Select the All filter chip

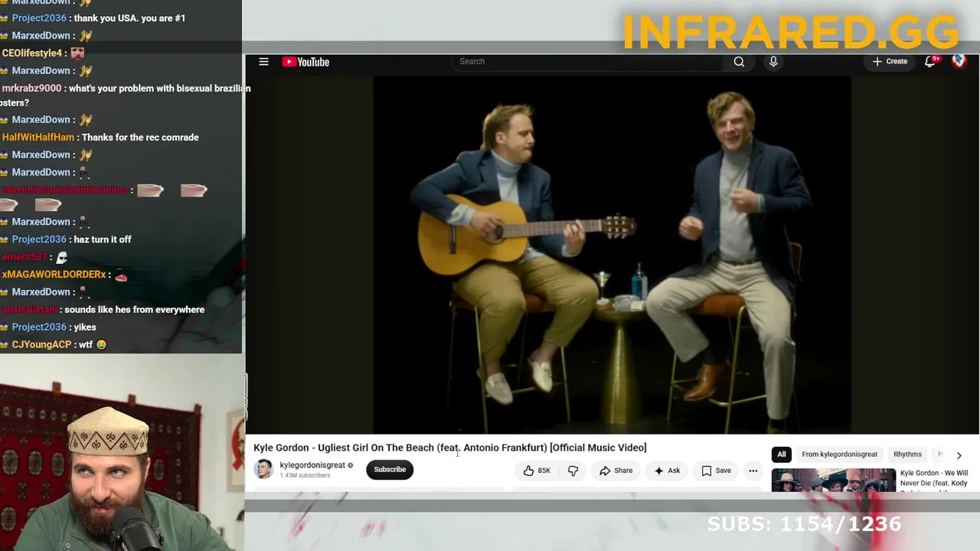click(x=782, y=455)
